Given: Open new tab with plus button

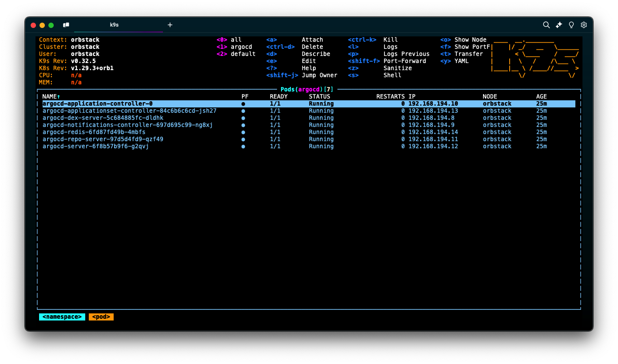Looking at the screenshot, I should click(x=170, y=25).
